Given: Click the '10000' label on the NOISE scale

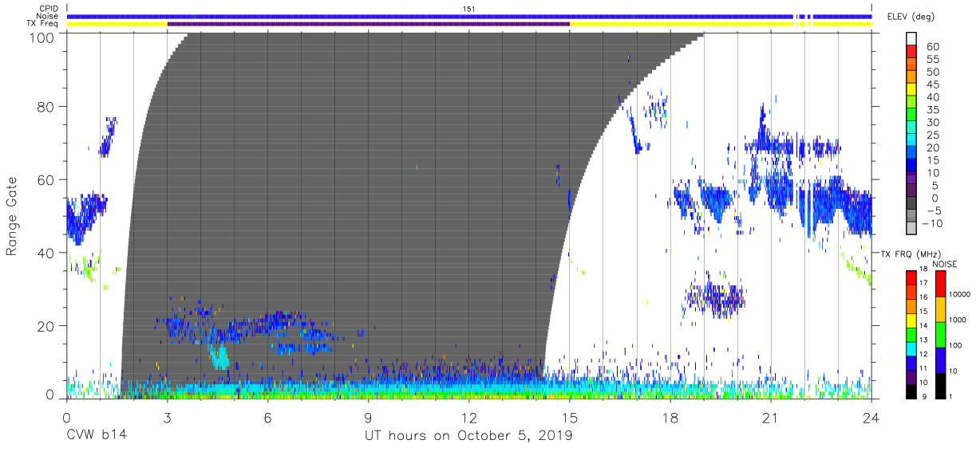Looking at the screenshot, I should coord(961,295).
